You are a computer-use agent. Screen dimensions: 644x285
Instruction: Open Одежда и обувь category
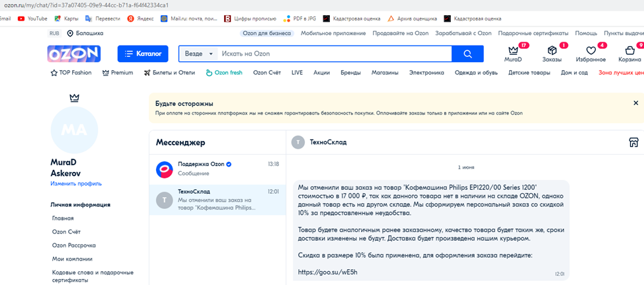476,73
